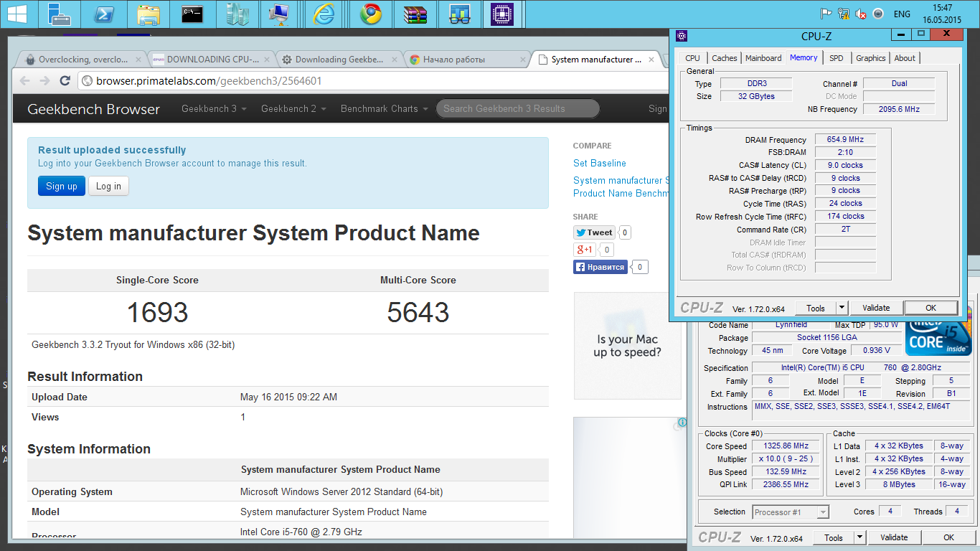Open the network computers taskbar icon
The image size is (980, 551).
pyautogui.click(x=278, y=14)
